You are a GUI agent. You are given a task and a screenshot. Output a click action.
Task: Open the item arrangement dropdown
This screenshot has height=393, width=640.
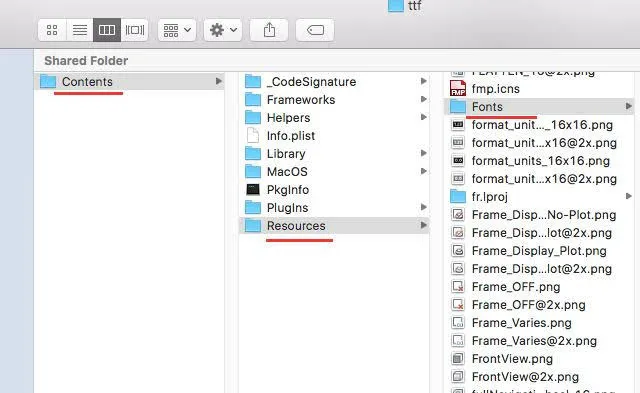click(177, 30)
